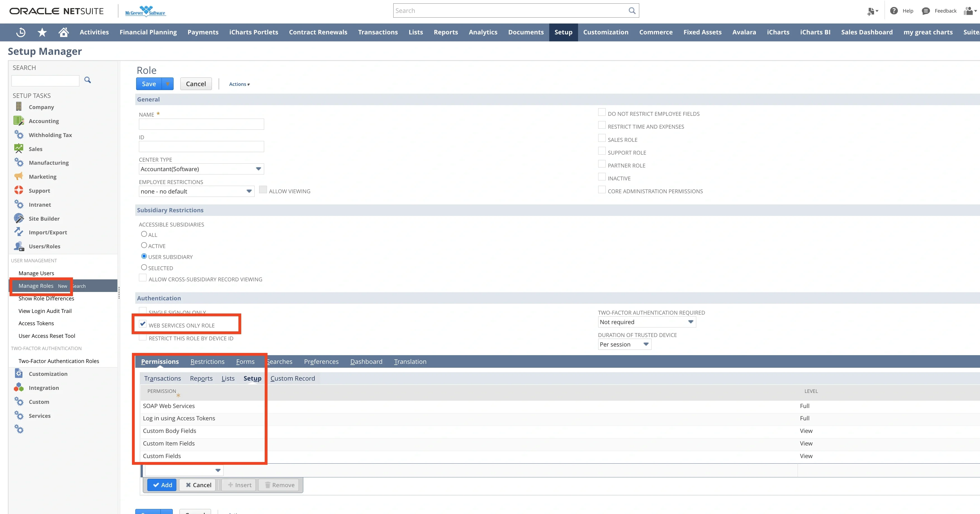Click the global search magnifier icon
This screenshot has height=514, width=980.
click(632, 11)
